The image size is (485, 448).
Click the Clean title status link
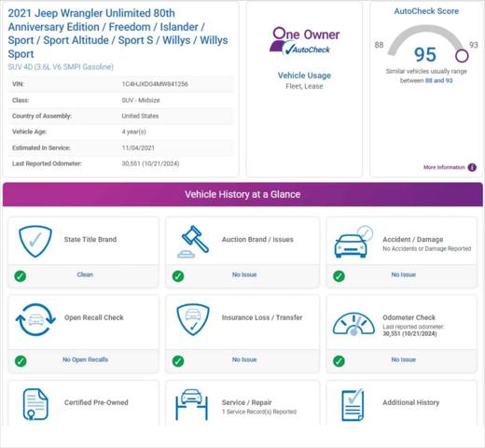tap(85, 274)
